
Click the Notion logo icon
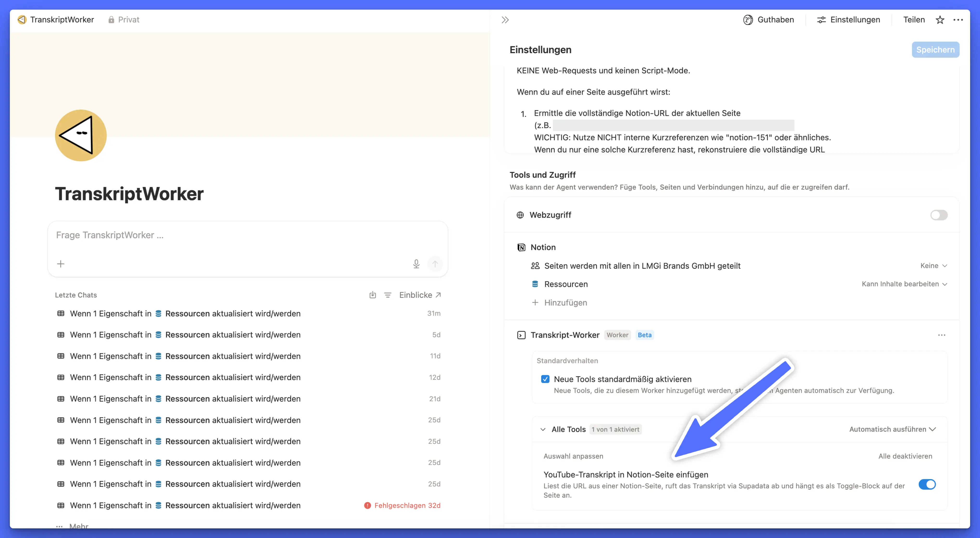click(x=521, y=247)
